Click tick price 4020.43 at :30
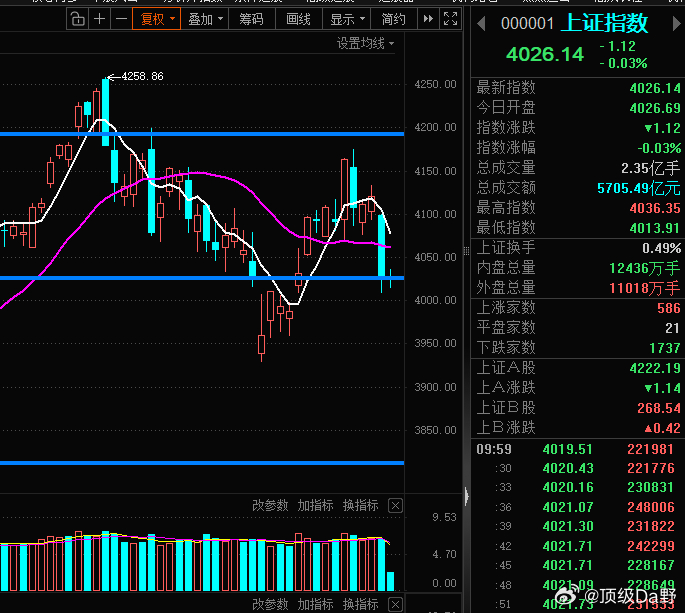This screenshot has height=613, width=685. [x=568, y=468]
